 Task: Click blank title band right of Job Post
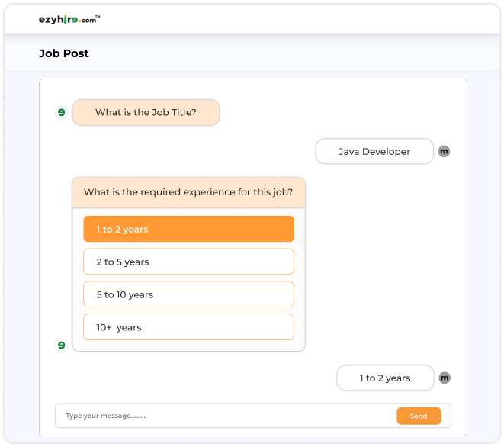pyautogui.click(x=289, y=53)
